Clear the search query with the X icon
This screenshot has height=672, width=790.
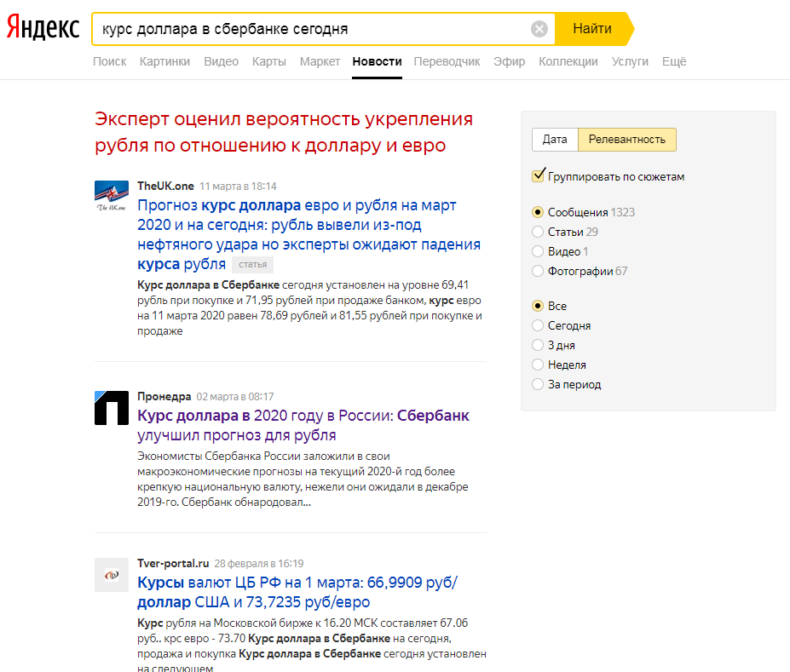[539, 29]
